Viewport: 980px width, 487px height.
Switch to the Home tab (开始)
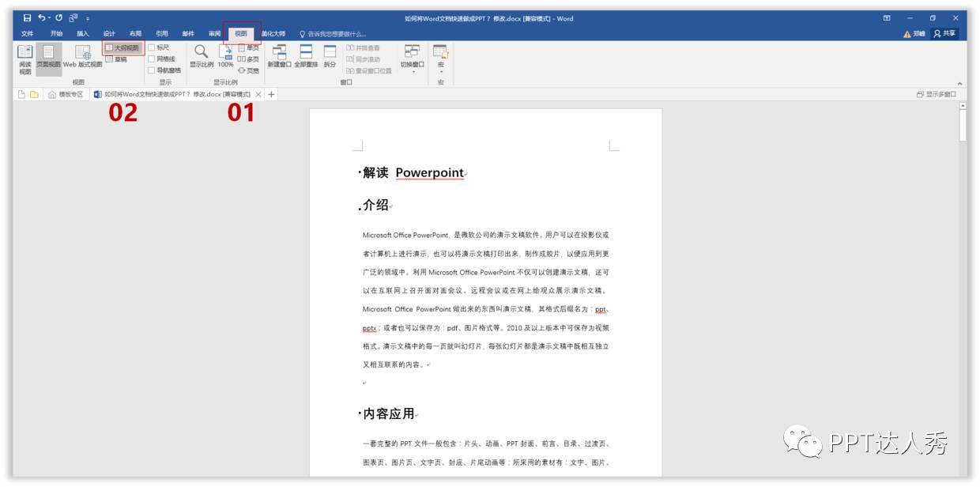56,34
